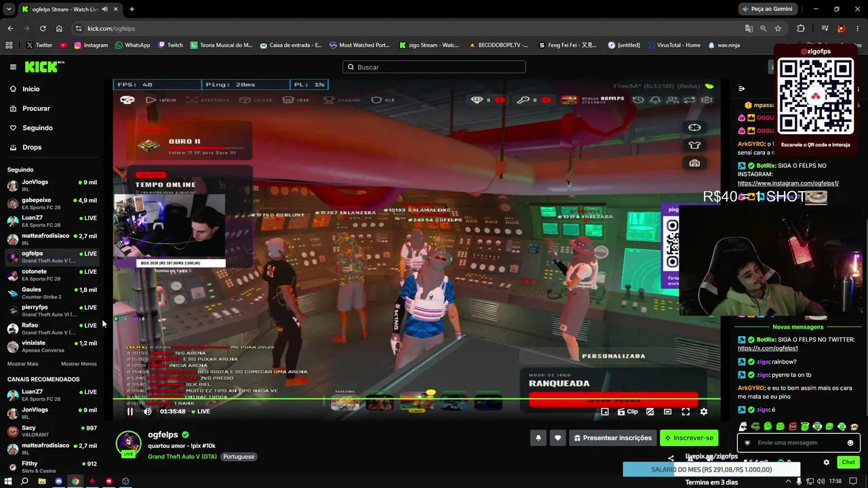Expand list with Mostrar Mais

[23, 364]
